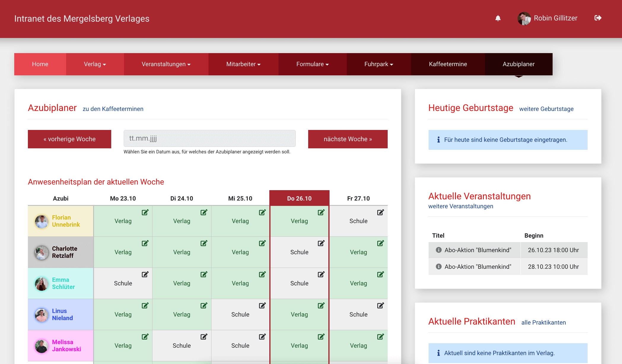Open the notifications bell icon
Screen dimensions: 622x364
[498, 18]
